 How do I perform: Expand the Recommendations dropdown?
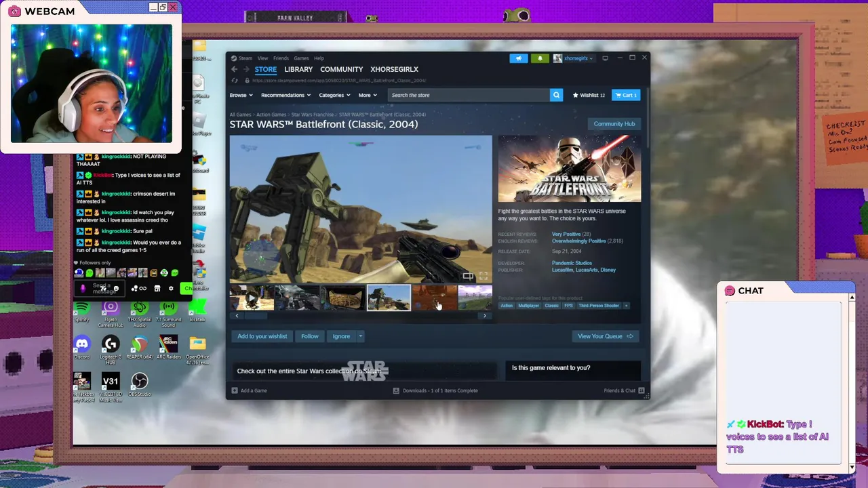tap(285, 95)
